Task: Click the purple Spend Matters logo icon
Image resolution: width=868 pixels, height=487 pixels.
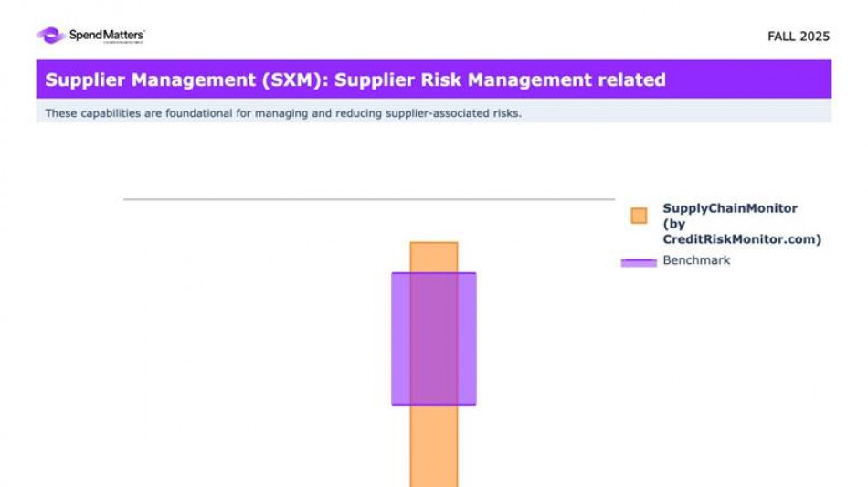Action: click(x=49, y=36)
